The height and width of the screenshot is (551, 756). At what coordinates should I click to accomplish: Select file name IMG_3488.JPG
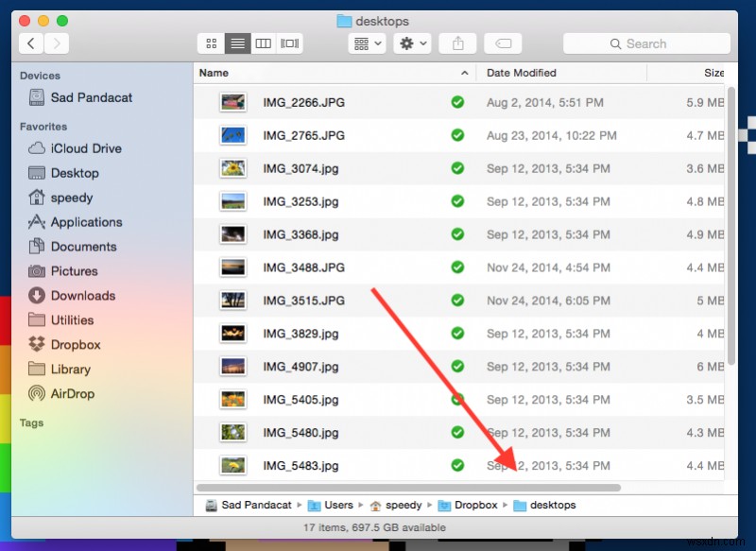pos(303,267)
